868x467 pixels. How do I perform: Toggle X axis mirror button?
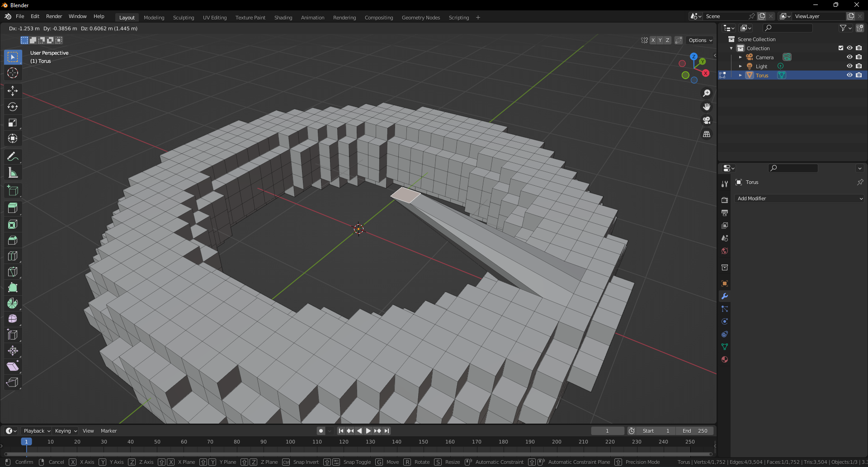pos(653,40)
